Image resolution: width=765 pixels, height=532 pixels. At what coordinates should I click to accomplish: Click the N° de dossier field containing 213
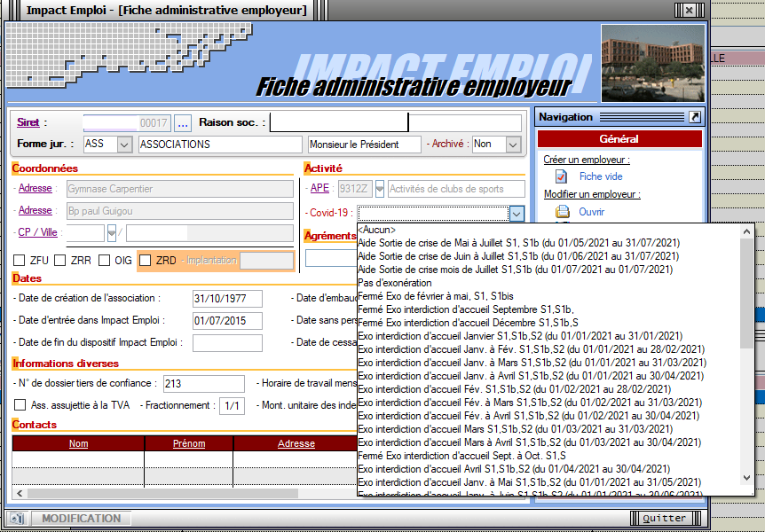(204, 384)
